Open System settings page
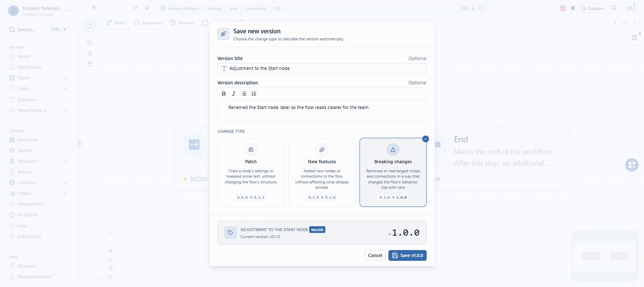Viewport: 644px width, 287px height. [x=25, y=150]
